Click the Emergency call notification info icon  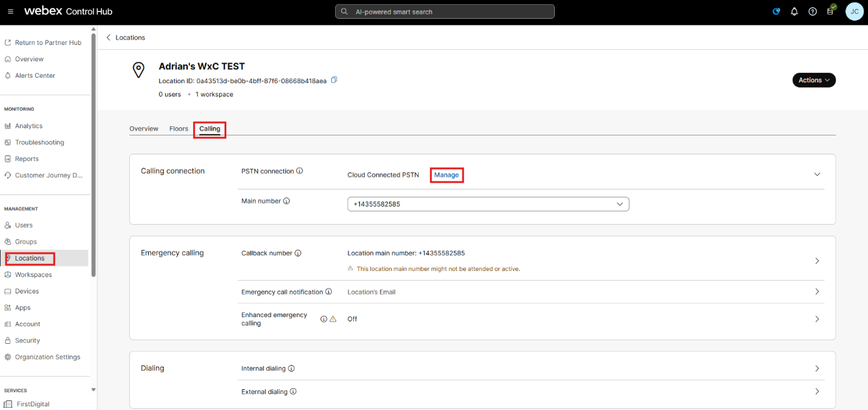328,292
